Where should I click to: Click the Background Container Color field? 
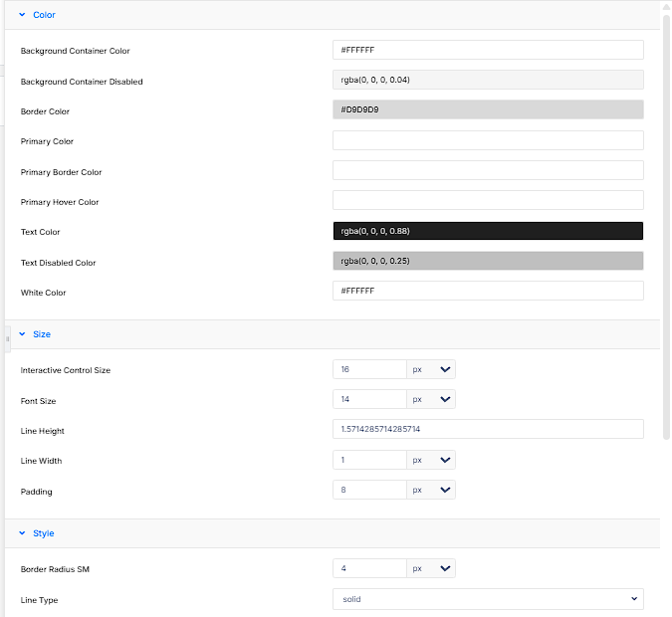coord(488,50)
